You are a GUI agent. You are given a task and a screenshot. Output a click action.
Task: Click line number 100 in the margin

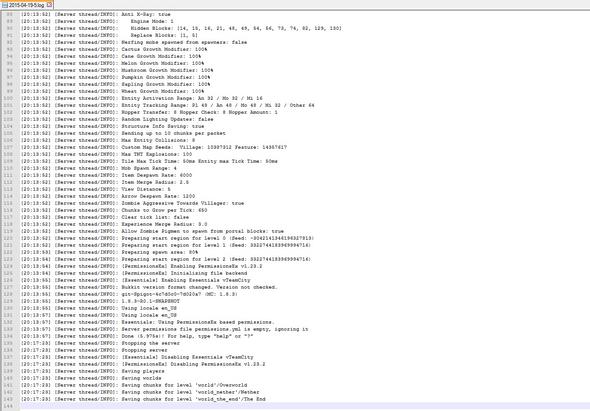coord(8,98)
